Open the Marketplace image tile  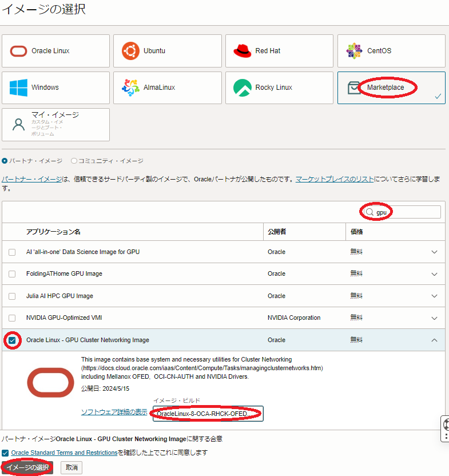391,88
